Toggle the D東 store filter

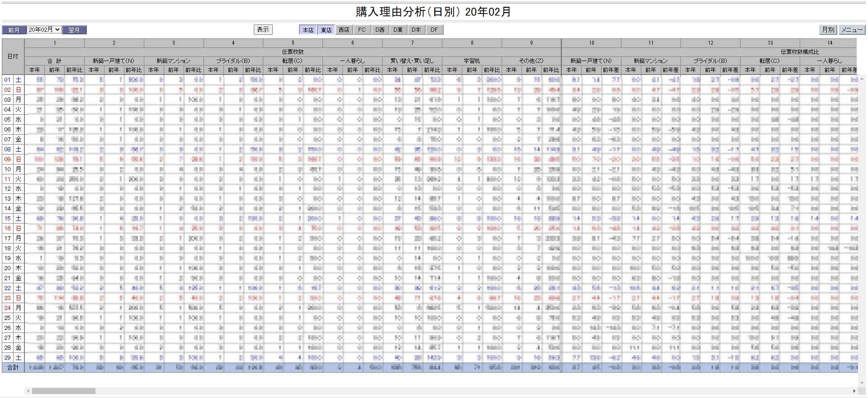tap(398, 30)
